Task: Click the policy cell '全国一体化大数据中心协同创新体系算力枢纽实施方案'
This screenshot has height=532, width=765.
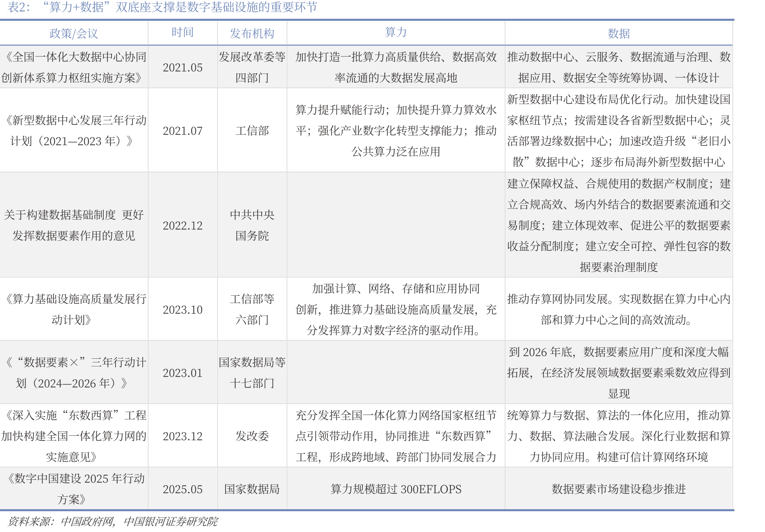Action: [74, 67]
